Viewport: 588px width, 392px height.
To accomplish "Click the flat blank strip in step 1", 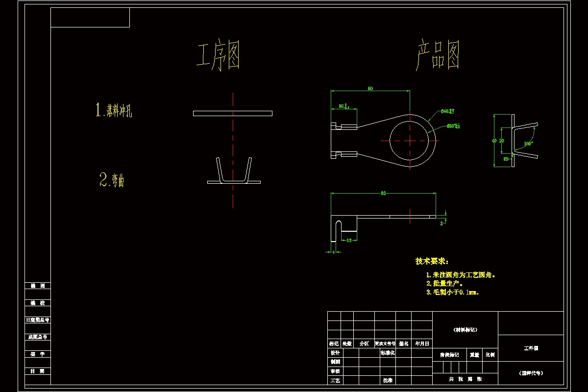I will click(x=233, y=113).
